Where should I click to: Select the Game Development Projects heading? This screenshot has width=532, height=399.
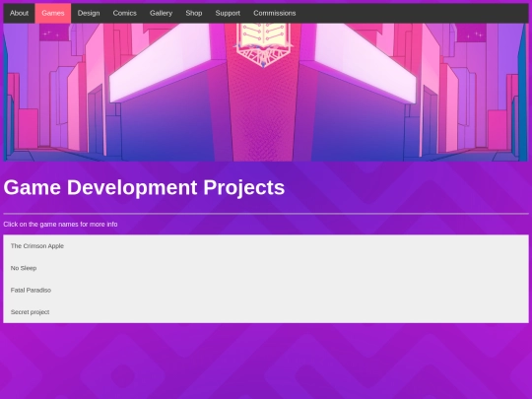coord(144,187)
